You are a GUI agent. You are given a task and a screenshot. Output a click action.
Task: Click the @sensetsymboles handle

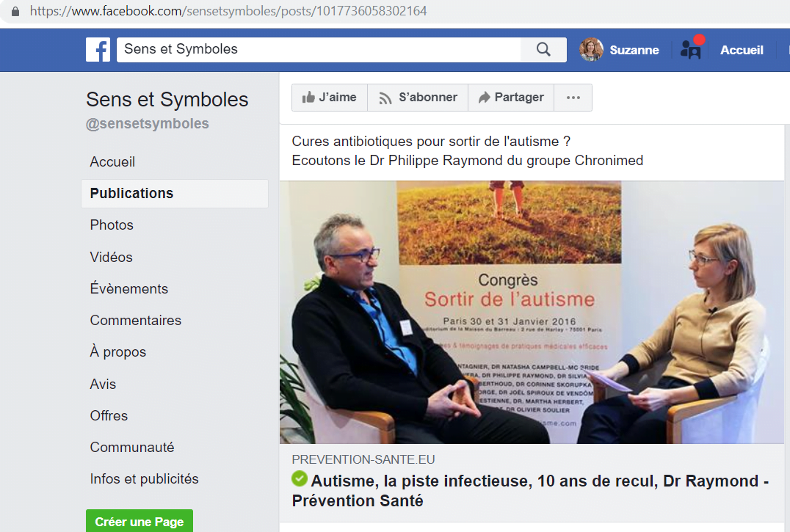[x=147, y=124]
